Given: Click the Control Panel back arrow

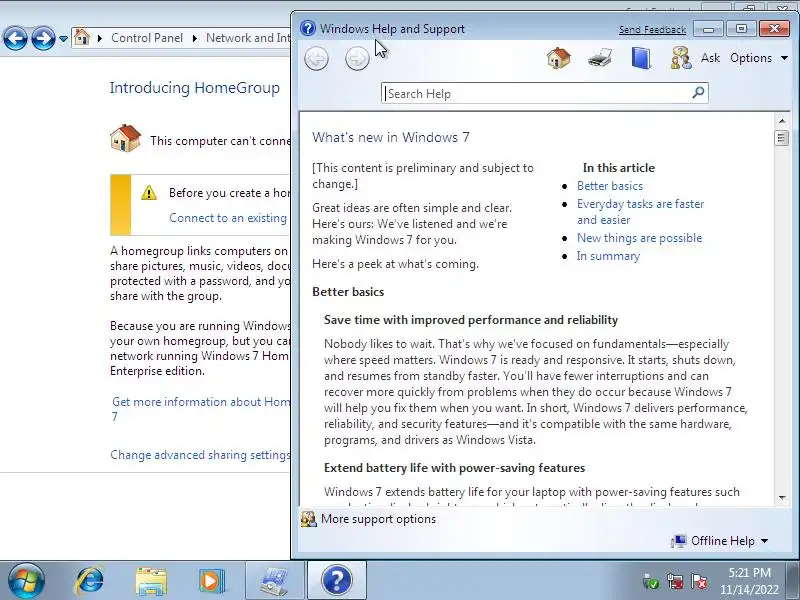Looking at the screenshot, I should point(15,38).
